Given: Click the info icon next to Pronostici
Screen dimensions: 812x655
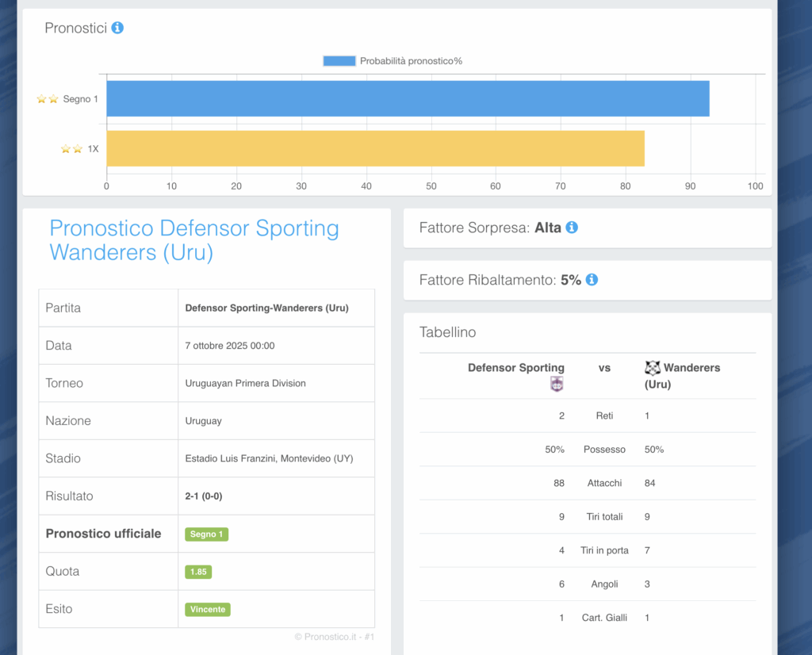Looking at the screenshot, I should point(117,28).
